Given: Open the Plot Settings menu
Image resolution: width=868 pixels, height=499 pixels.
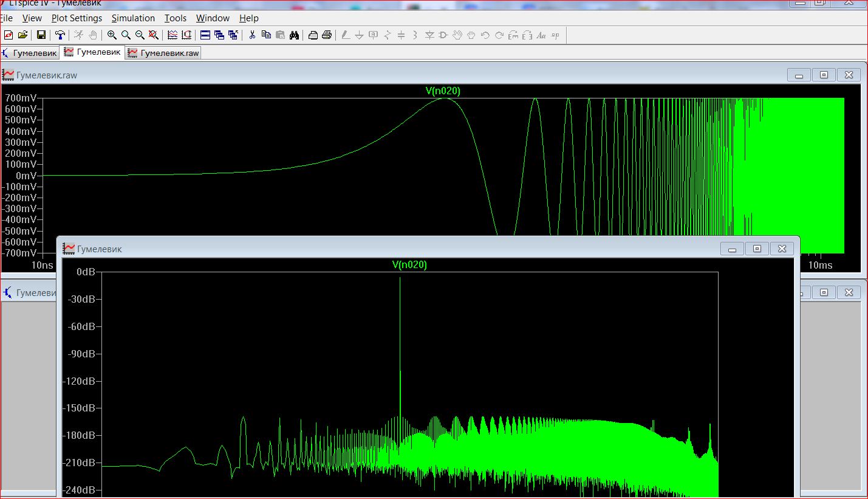Looking at the screenshot, I should (77, 18).
